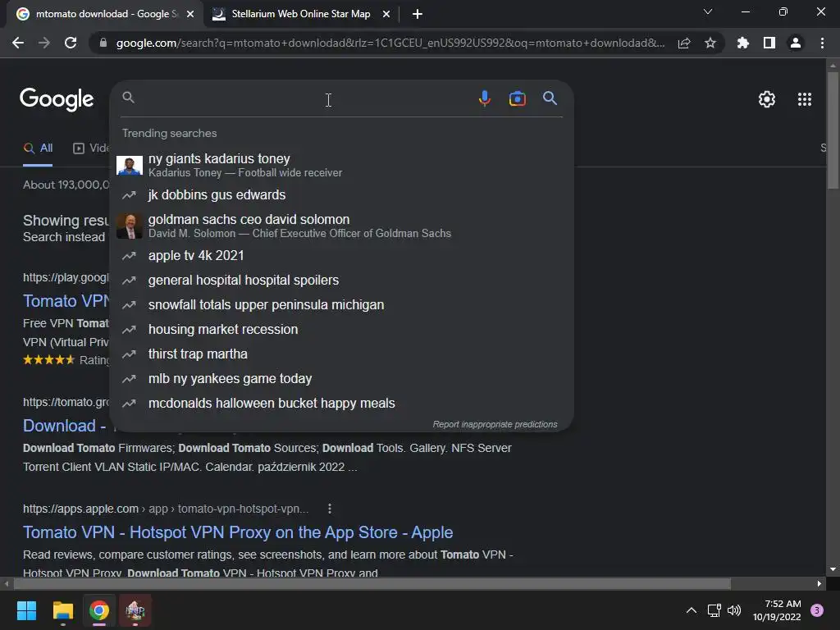Open Chrome three-dot menu
This screenshot has width=840, height=630.
(822, 43)
